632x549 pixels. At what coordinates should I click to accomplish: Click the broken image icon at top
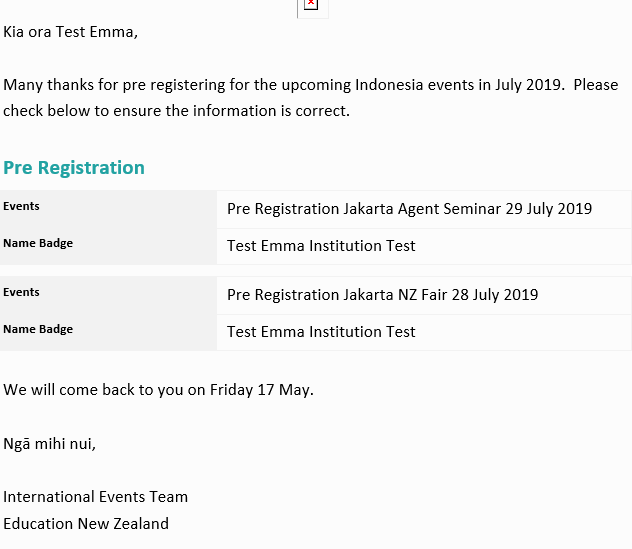[x=312, y=6]
